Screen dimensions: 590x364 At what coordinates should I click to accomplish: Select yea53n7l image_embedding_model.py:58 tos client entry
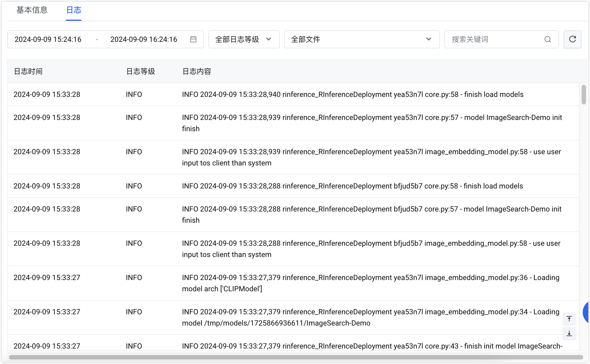click(293, 157)
